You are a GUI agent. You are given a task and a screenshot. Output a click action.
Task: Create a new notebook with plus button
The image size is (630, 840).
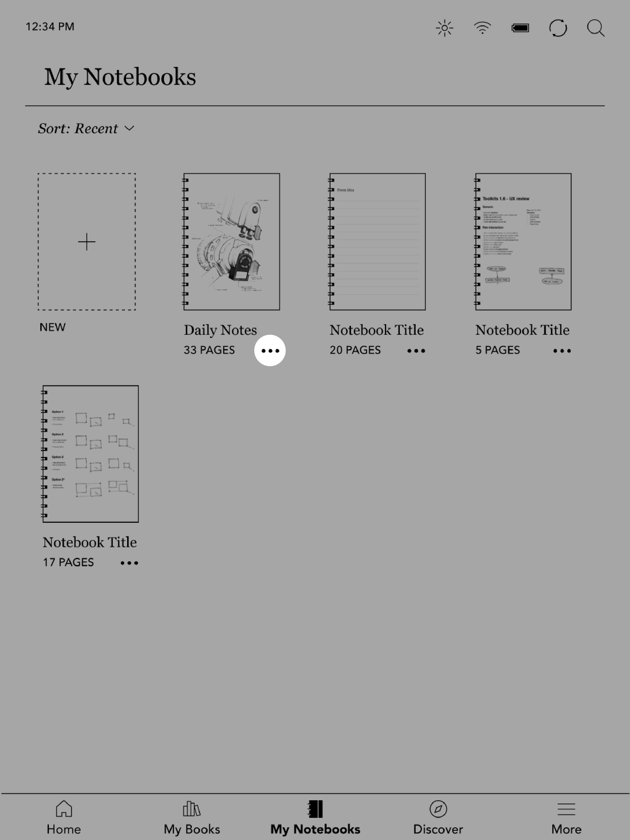pos(87,242)
